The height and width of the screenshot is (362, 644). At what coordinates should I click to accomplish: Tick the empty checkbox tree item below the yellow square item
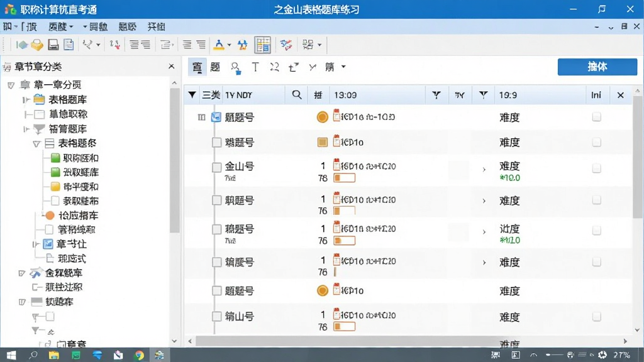click(x=55, y=200)
